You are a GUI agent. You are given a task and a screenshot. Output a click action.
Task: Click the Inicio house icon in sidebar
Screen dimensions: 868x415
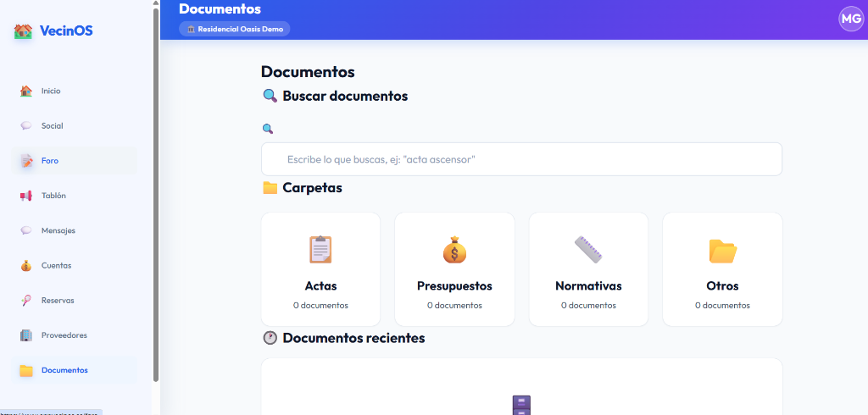point(26,91)
